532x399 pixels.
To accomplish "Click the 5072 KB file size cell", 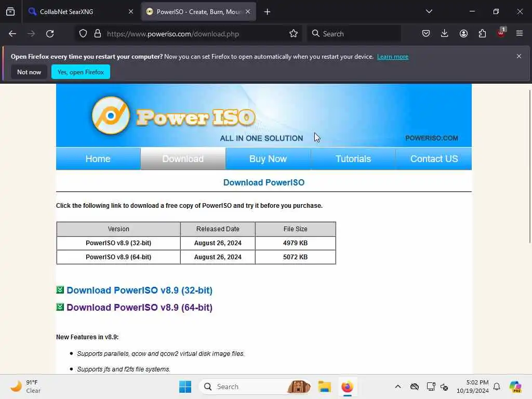I will pyautogui.click(x=295, y=257).
